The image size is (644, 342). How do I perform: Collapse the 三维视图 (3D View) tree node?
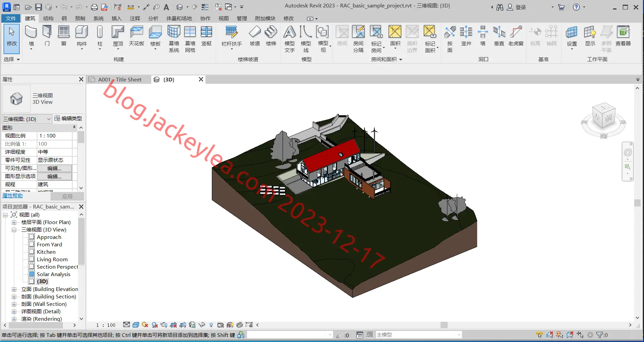14,230
